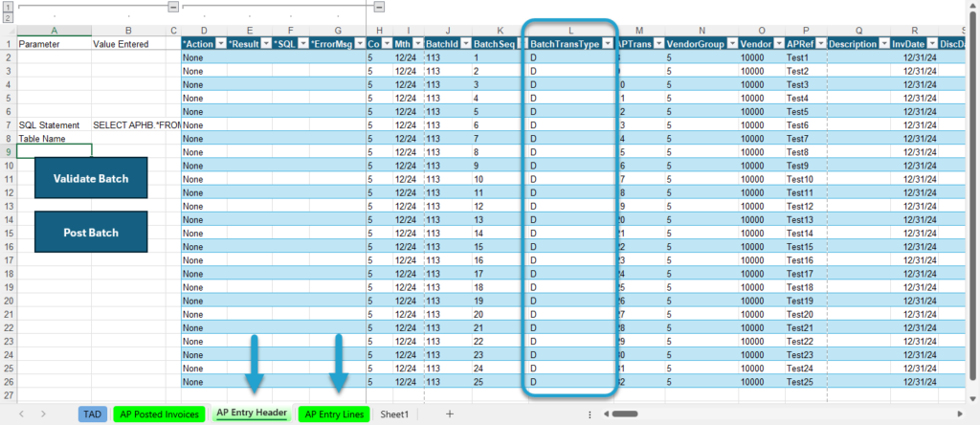The image size is (980, 425).
Task: Collapse the first column group above column C
Action: (174, 7)
